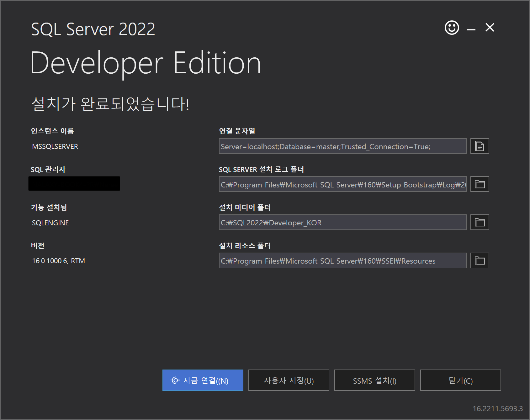Click the 인스턴스 이름 label
Screen dimensions: 530x420
tap(52, 131)
